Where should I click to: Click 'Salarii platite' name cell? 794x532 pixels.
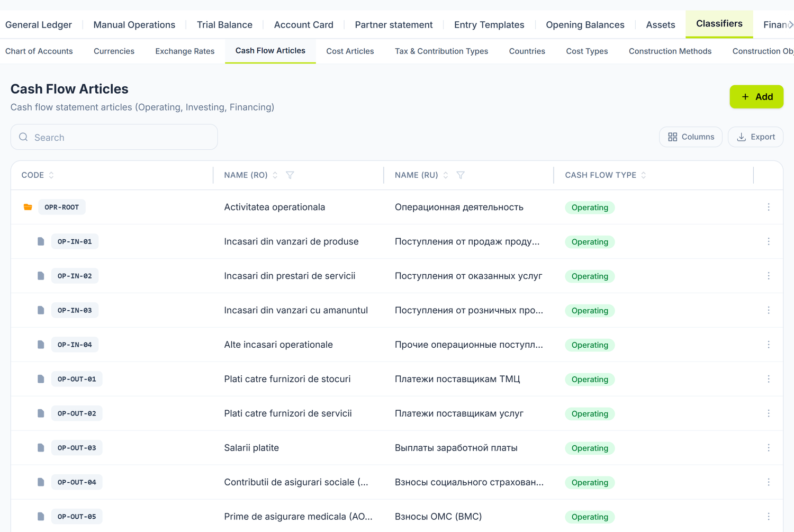click(251, 448)
